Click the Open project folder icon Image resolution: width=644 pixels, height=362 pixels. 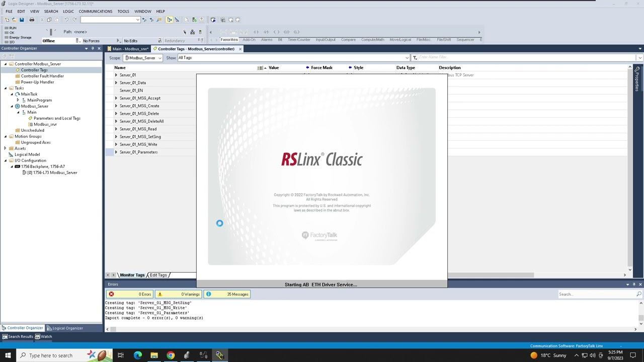point(14,20)
